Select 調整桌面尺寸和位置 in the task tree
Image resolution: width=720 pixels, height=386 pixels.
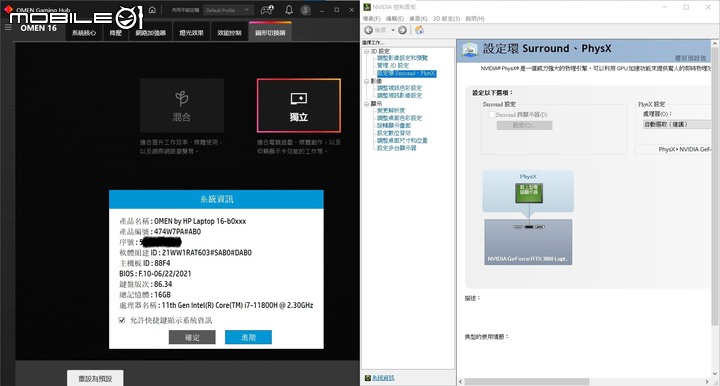(402, 140)
